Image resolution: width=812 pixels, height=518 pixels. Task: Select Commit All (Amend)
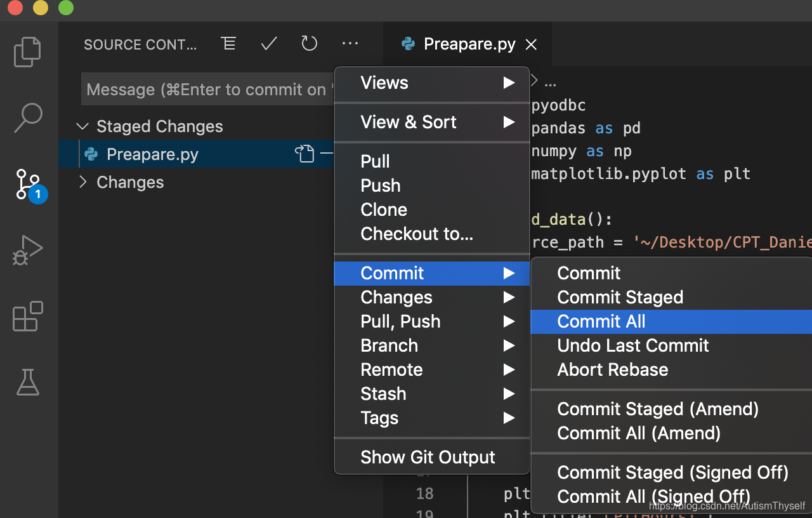[x=671, y=434]
